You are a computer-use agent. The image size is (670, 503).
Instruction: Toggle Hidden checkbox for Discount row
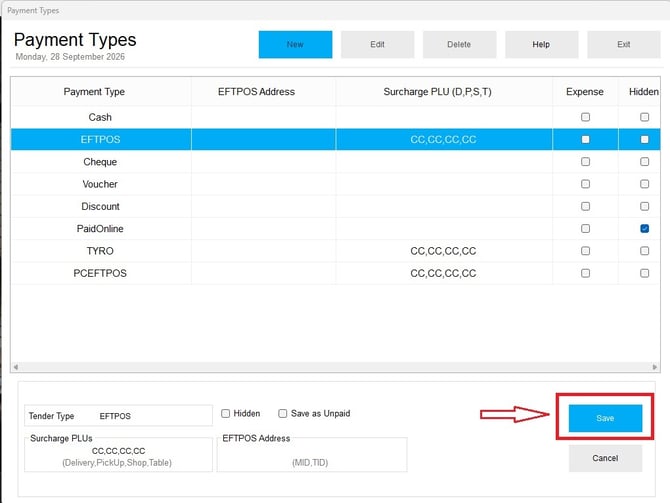pos(644,206)
